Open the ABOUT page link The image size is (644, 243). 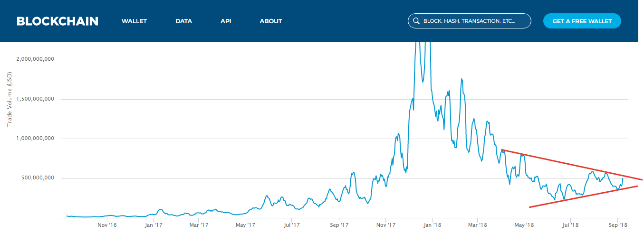(271, 21)
